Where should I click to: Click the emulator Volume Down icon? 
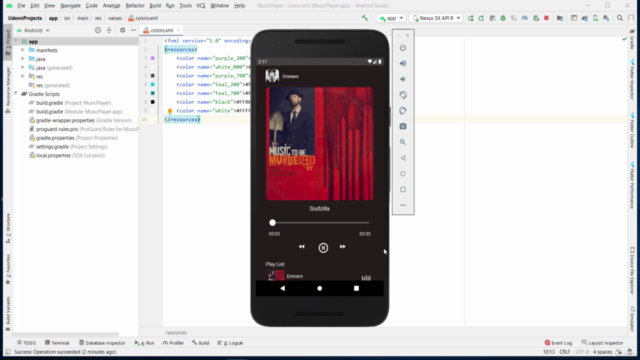(x=403, y=79)
